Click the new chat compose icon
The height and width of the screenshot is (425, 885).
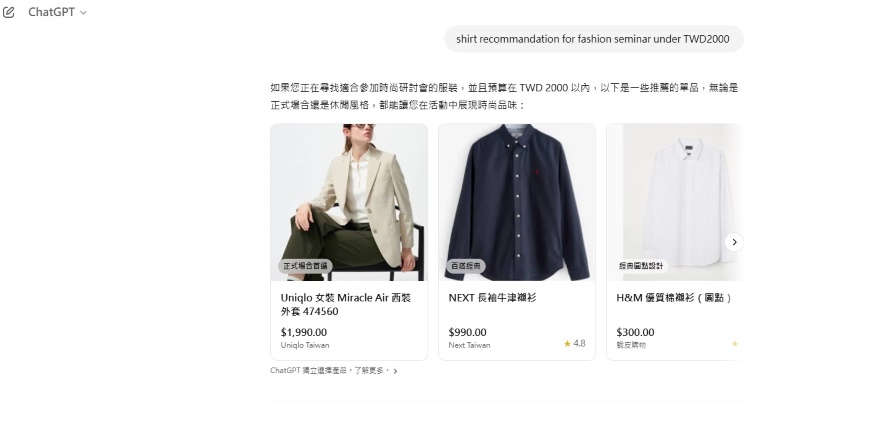point(8,12)
